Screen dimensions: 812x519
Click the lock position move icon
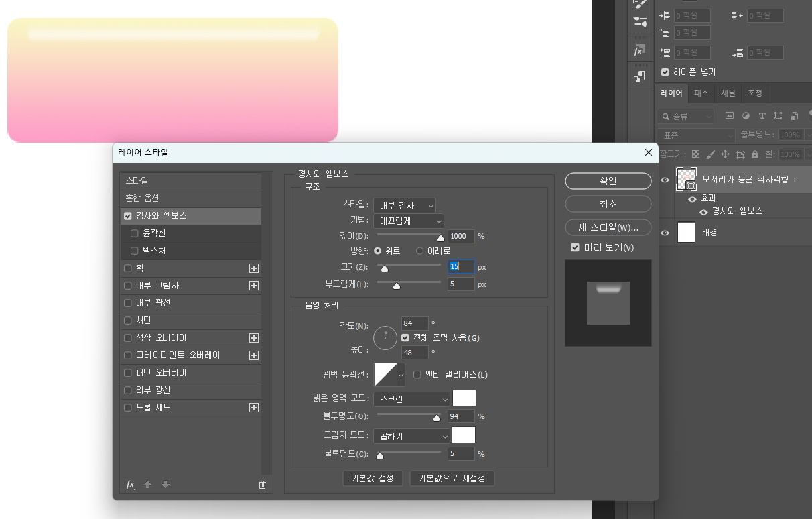(726, 154)
